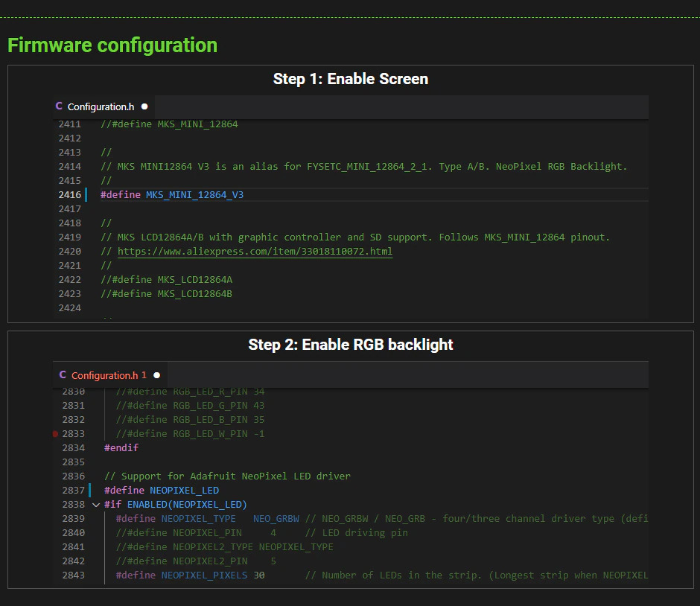Click the '#if ENABLED(NEOPIXEL_LED)' directive
Screen dimensions: 700x606
[176, 504]
